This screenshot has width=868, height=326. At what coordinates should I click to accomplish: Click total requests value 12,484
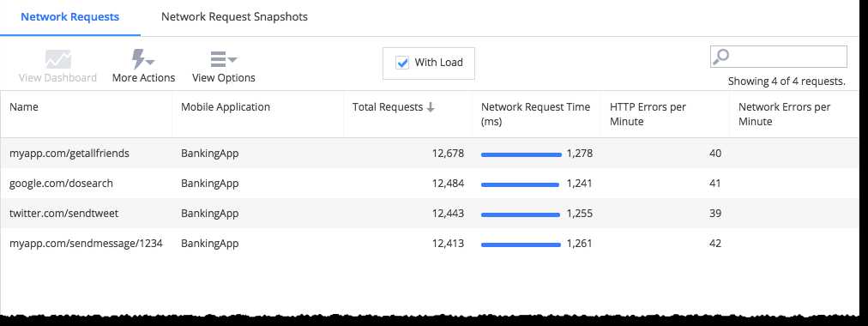coord(448,184)
